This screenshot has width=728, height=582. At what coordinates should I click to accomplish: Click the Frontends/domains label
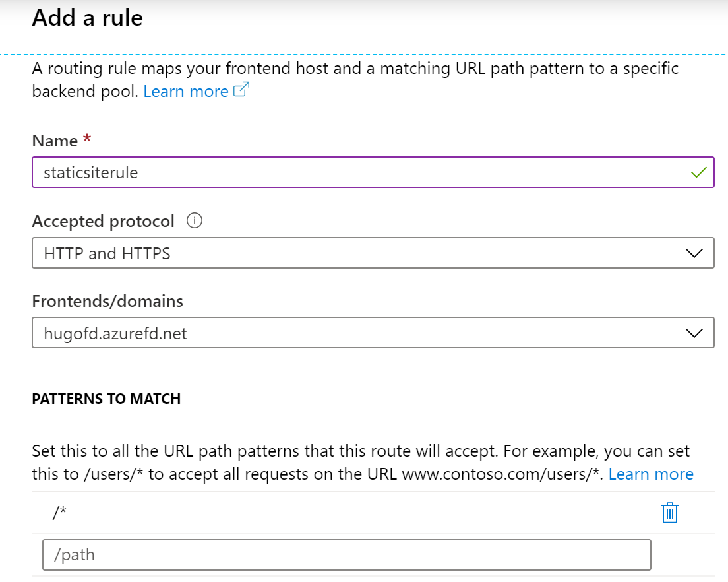[107, 301]
